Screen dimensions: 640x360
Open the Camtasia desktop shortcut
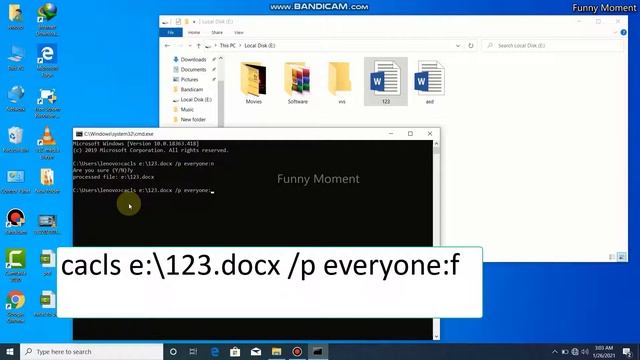coord(16,265)
